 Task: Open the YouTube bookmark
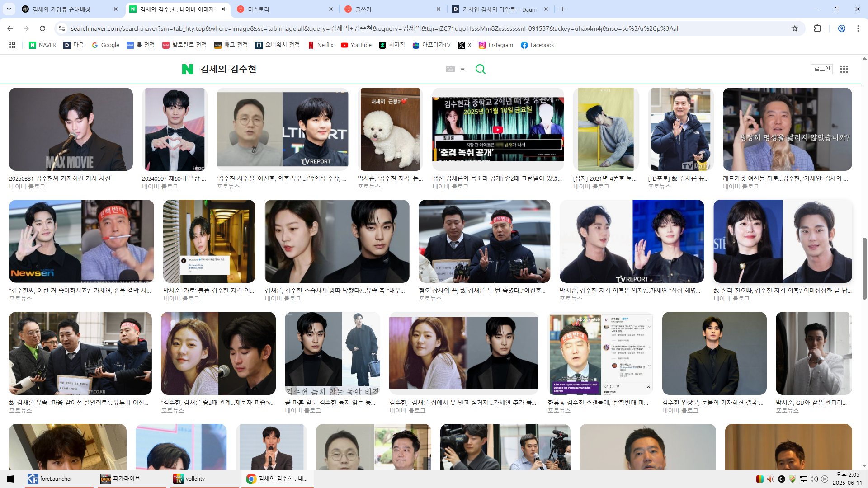click(x=356, y=45)
